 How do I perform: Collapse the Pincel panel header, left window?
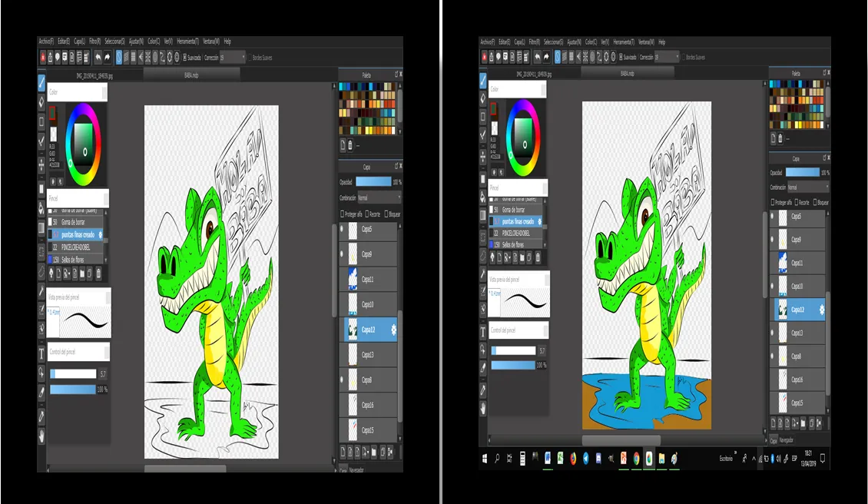point(78,197)
